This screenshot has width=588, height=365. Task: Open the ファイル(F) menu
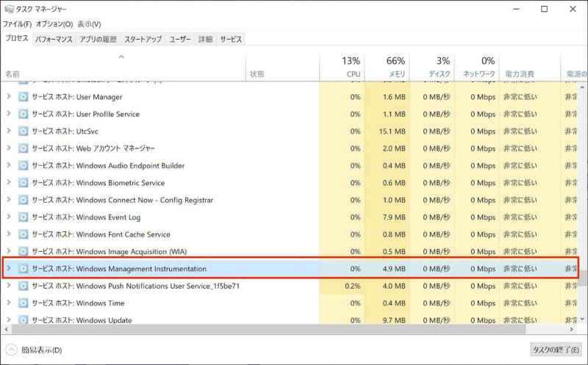17,24
